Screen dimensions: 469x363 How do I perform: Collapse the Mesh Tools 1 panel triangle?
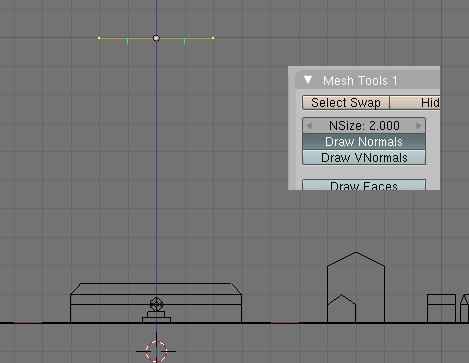click(308, 80)
